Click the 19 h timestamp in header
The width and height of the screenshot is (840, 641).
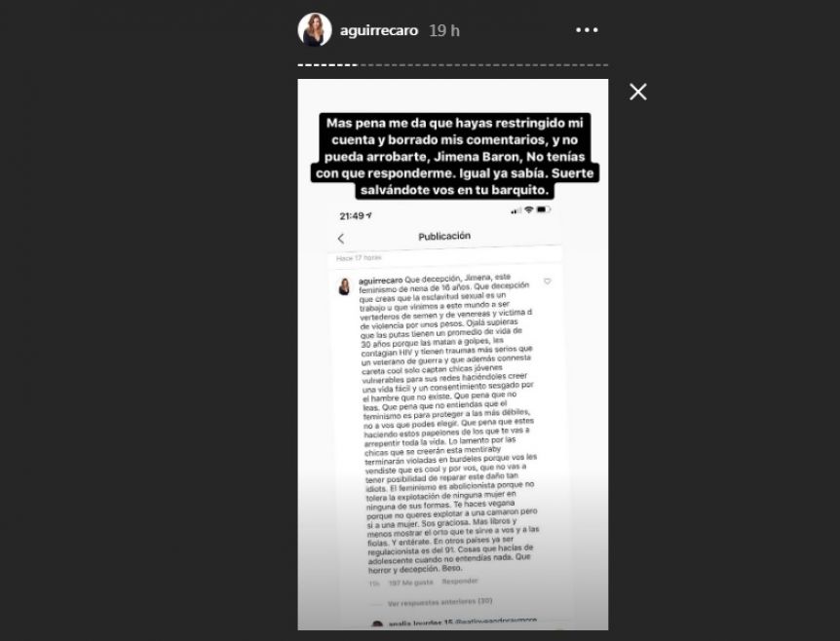point(444,30)
